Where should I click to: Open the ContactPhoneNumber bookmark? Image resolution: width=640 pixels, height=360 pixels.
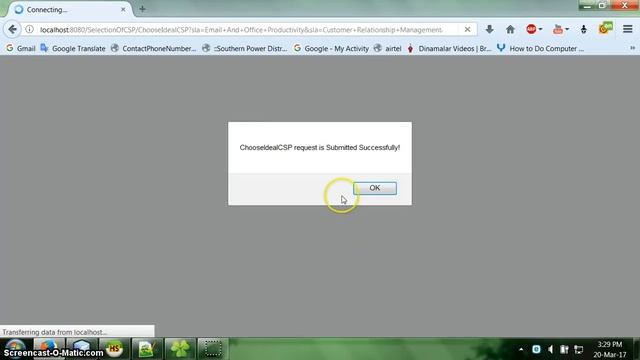(153, 49)
